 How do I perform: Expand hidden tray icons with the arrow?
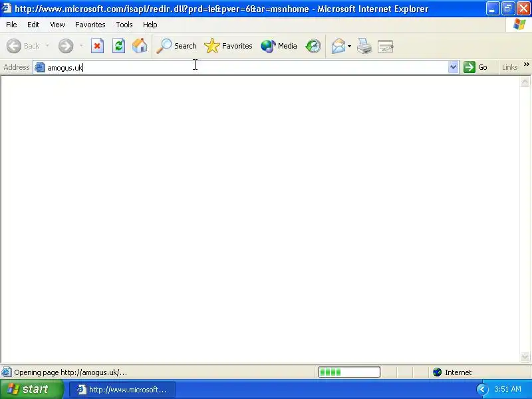pos(482,390)
